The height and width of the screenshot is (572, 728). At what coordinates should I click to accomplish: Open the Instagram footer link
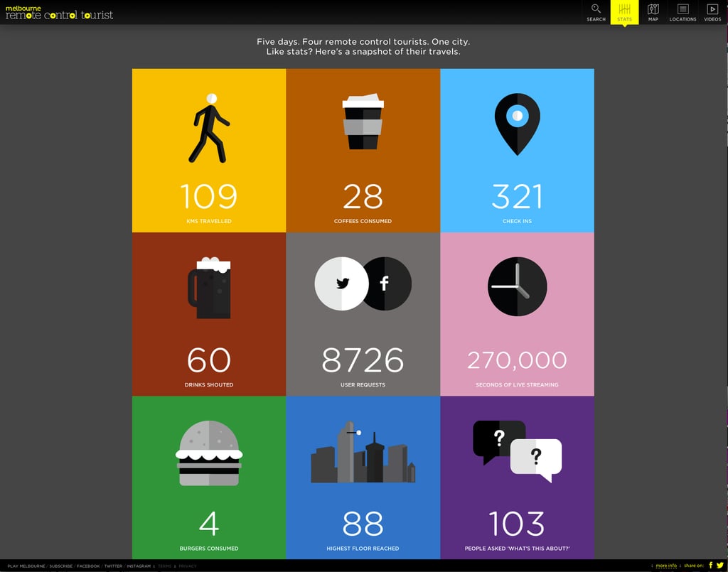(x=139, y=566)
